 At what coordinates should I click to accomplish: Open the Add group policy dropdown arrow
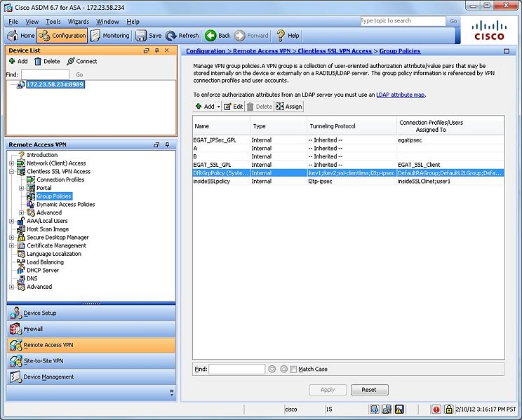(218, 107)
